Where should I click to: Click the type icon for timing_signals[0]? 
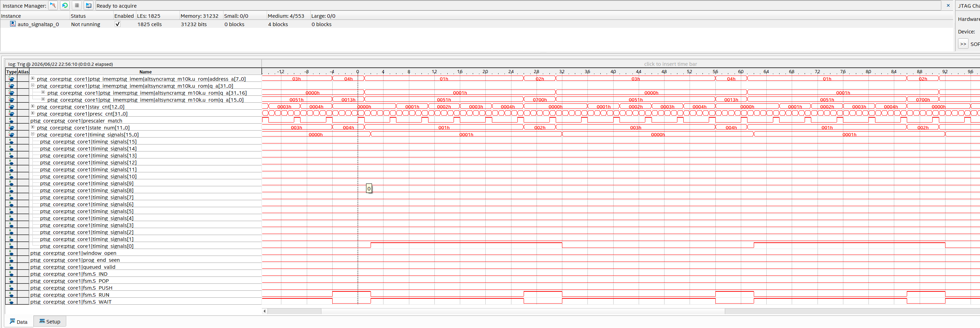click(x=12, y=246)
